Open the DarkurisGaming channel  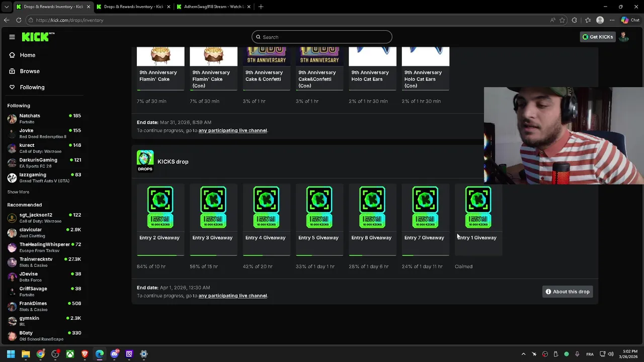(x=44, y=163)
